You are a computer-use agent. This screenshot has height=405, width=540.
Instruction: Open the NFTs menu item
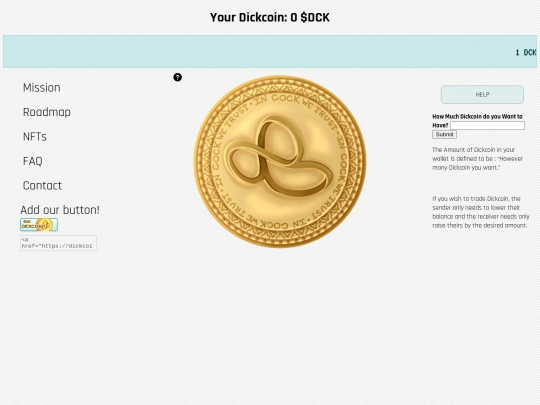pos(34,136)
